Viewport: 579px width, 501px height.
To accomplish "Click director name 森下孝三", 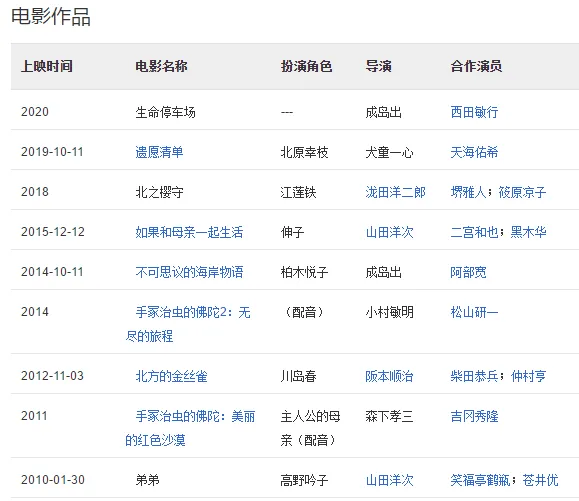I will click(389, 416).
